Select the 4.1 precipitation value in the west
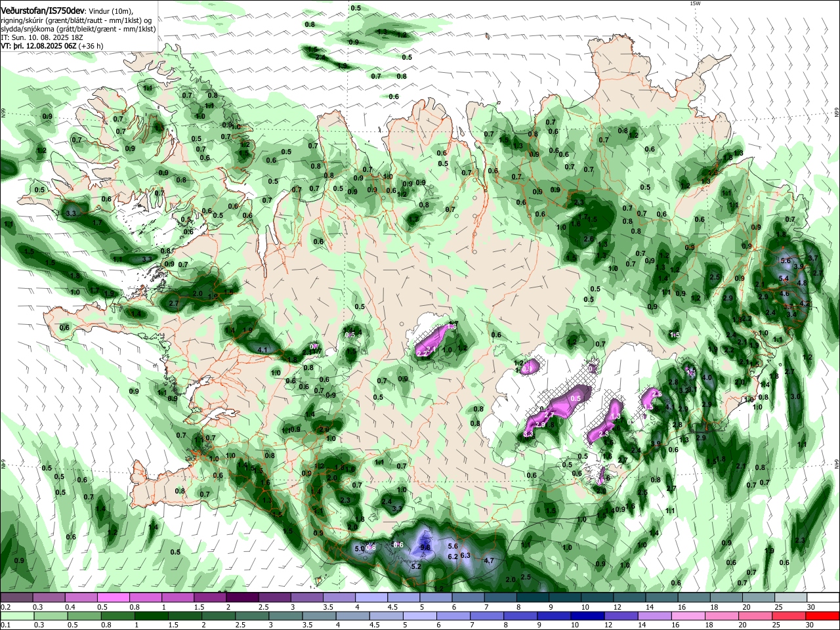 (263, 350)
